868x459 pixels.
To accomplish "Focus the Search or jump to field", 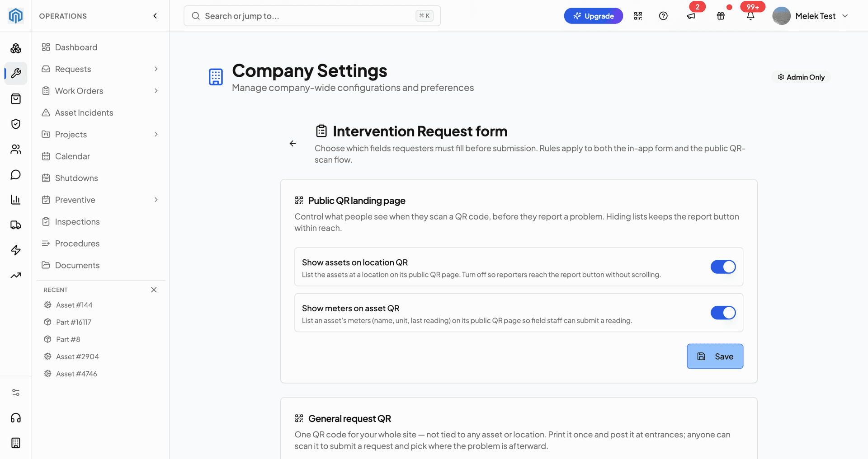I will [x=312, y=16].
